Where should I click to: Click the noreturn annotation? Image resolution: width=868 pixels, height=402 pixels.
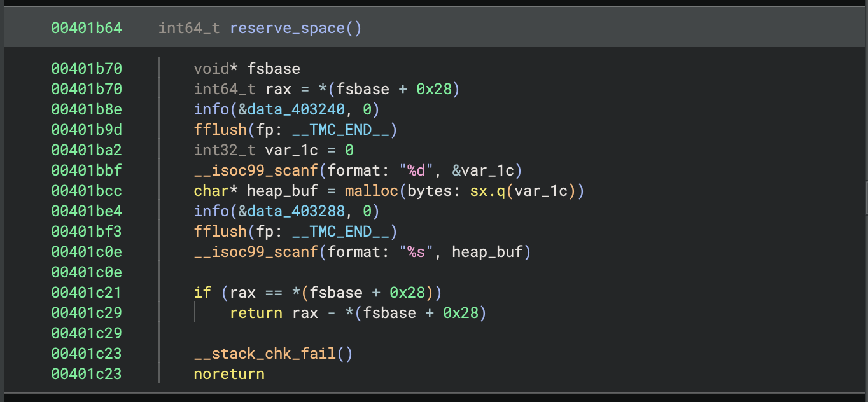[x=228, y=373]
